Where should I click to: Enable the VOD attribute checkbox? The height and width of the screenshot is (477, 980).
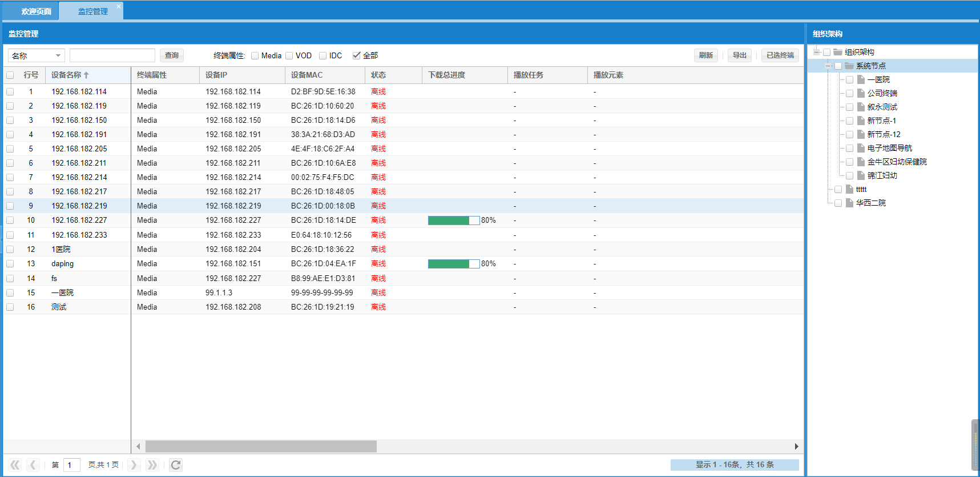(x=289, y=55)
